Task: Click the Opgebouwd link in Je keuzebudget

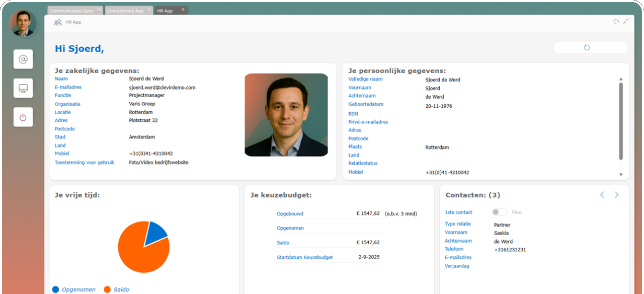Action: (290, 213)
